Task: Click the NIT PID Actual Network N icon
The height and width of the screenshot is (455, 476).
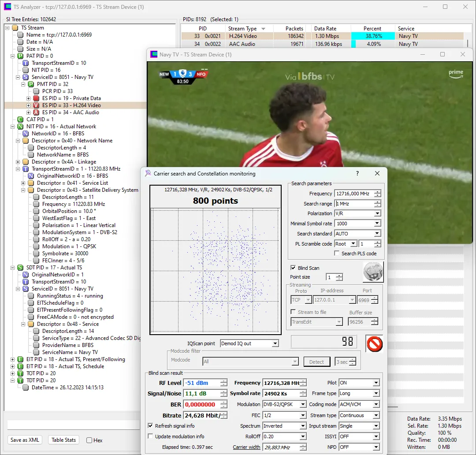Action: [20, 127]
